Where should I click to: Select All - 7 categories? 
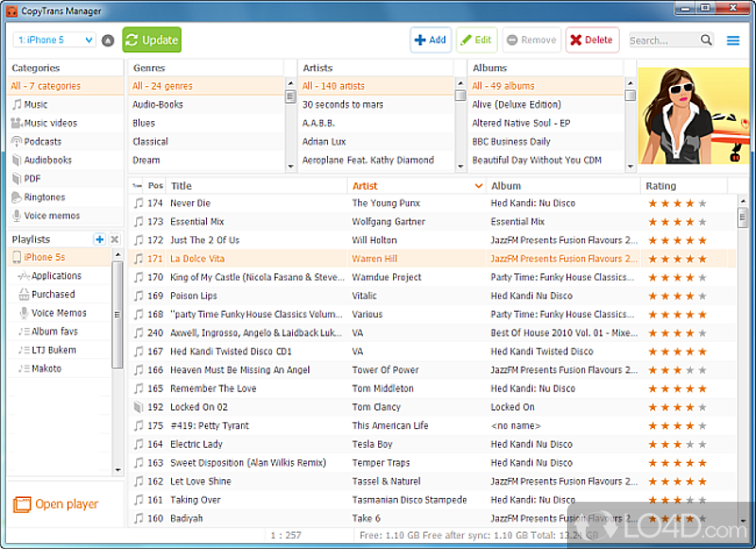tap(65, 86)
